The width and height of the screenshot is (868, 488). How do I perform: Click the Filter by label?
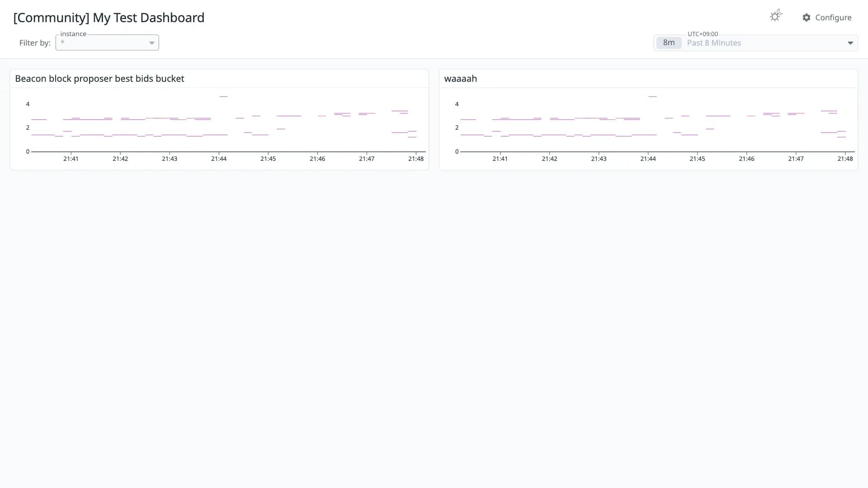(35, 43)
